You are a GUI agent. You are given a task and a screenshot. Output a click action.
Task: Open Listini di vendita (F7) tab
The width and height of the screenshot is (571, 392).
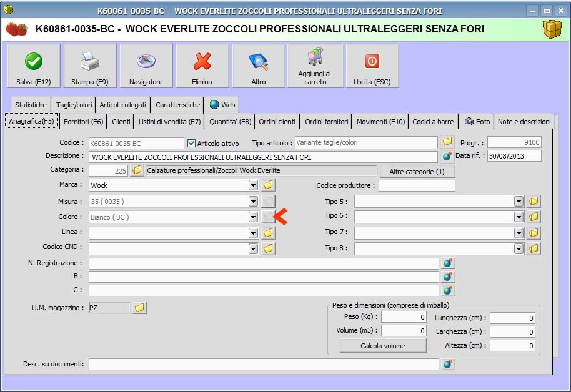pos(169,122)
